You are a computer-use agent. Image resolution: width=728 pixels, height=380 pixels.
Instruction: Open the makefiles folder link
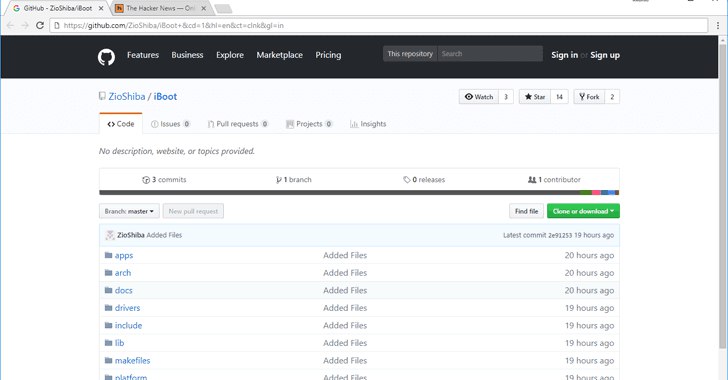point(132,360)
